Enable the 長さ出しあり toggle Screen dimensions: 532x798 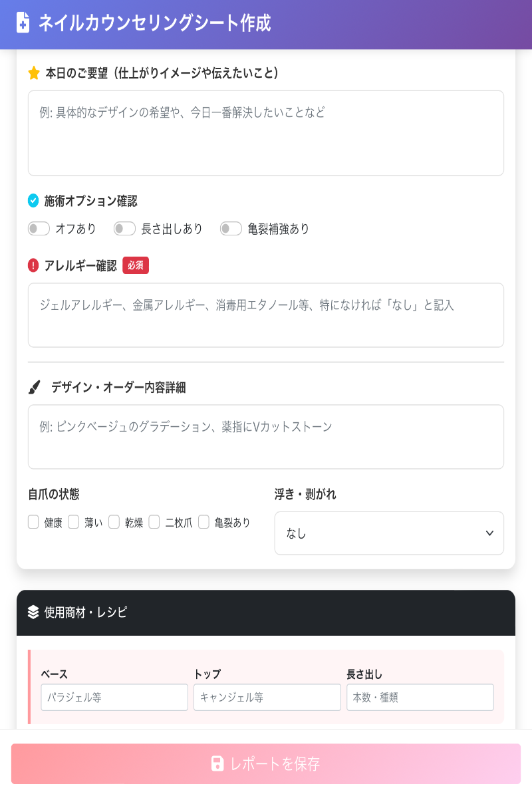click(124, 228)
